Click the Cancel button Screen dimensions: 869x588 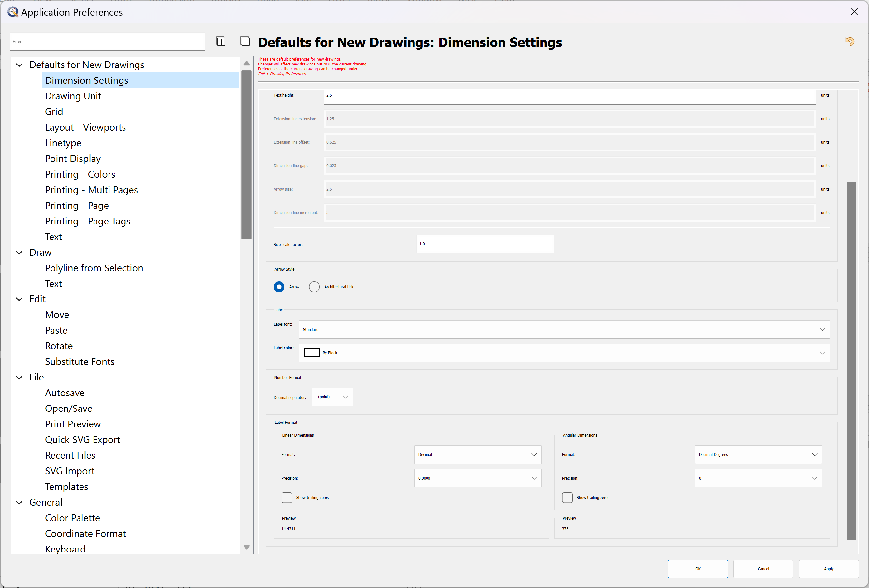click(763, 568)
